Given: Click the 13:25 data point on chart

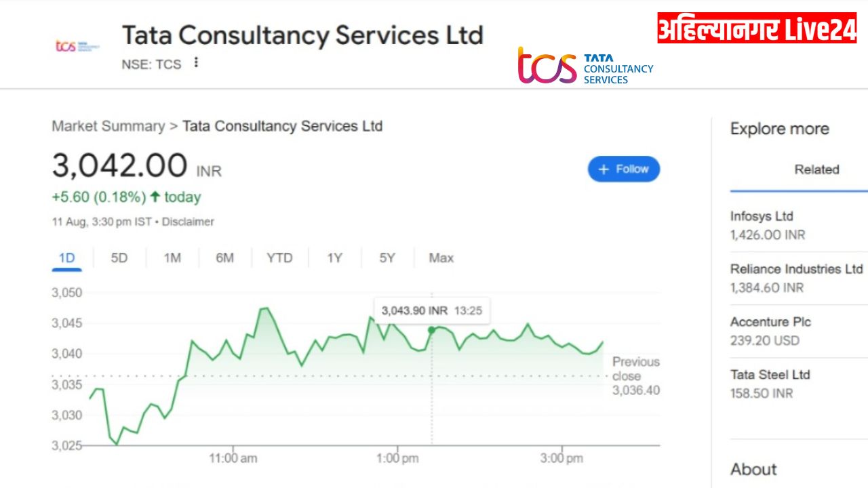Looking at the screenshot, I should click(431, 330).
